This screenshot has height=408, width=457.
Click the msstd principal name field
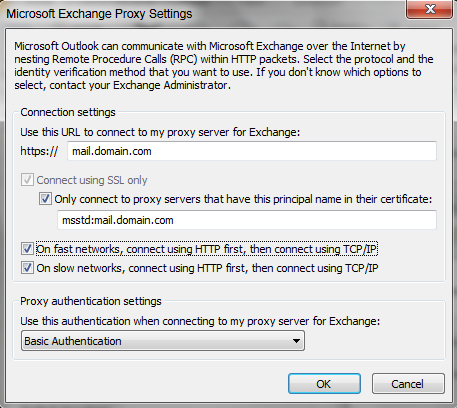[x=247, y=220]
